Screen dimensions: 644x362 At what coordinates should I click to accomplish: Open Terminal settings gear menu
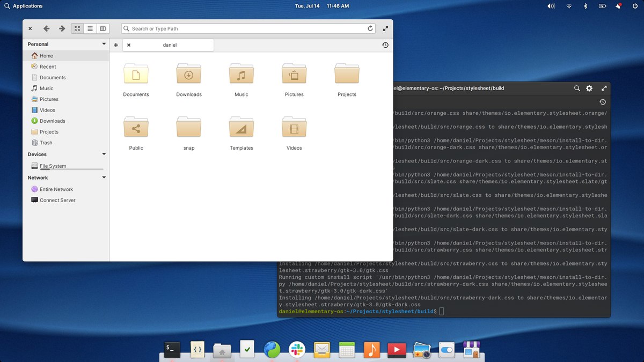click(x=589, y=88)
